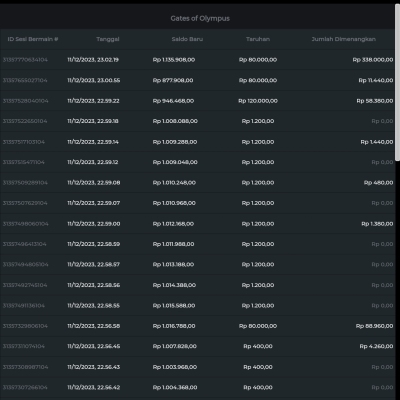This screenshot has width=400, height=400.
Task: Click winnings Rp 4.260,00
Action: pos(376,346)
